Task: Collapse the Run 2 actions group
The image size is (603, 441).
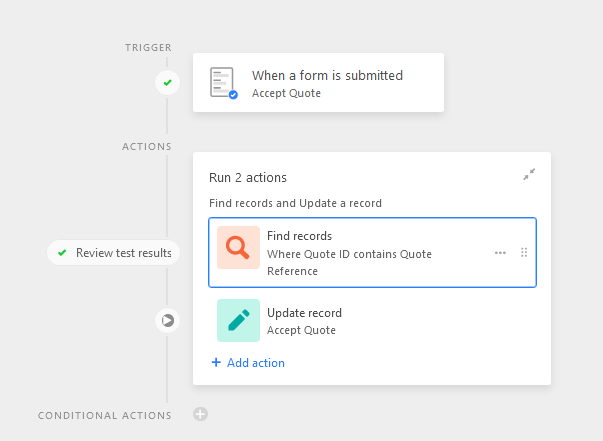Action: tap(529, 174)
